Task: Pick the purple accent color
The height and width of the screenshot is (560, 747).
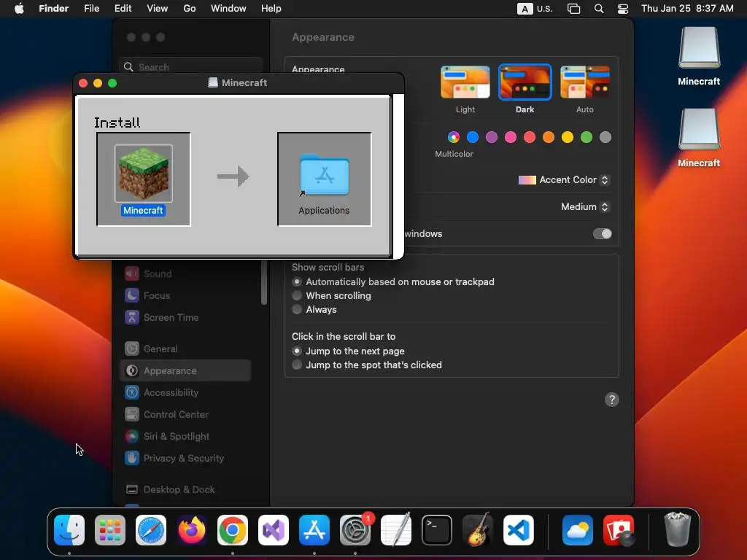Action: tap(492, 138)
